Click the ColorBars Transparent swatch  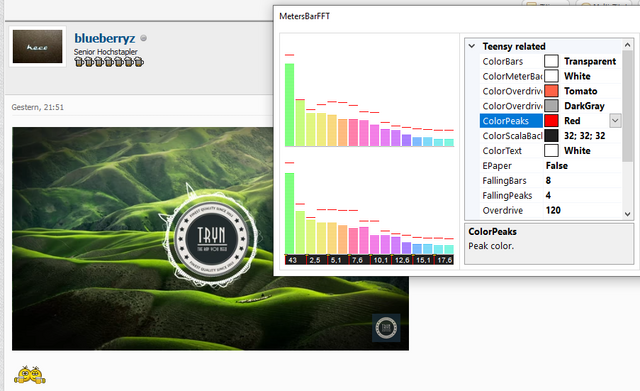point(551,61)
